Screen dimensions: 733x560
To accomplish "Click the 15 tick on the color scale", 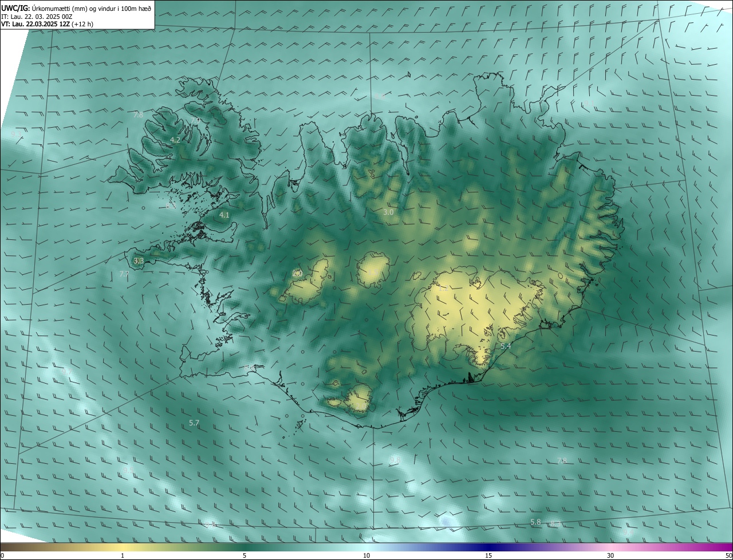I will tap(488, 556).
